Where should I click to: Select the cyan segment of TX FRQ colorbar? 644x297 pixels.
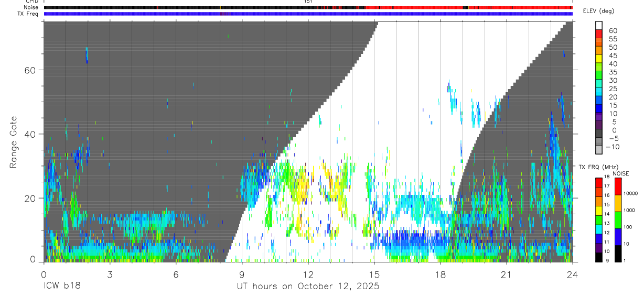(599, 229)
